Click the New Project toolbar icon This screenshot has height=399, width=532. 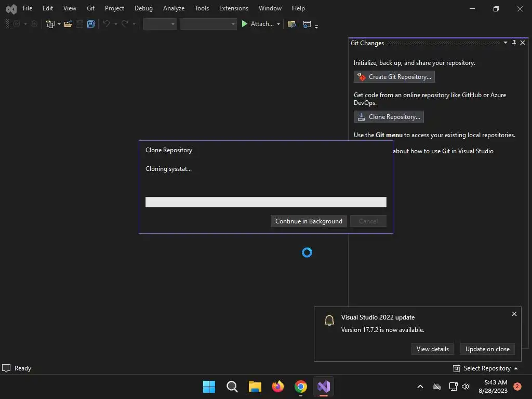[50, 24]
